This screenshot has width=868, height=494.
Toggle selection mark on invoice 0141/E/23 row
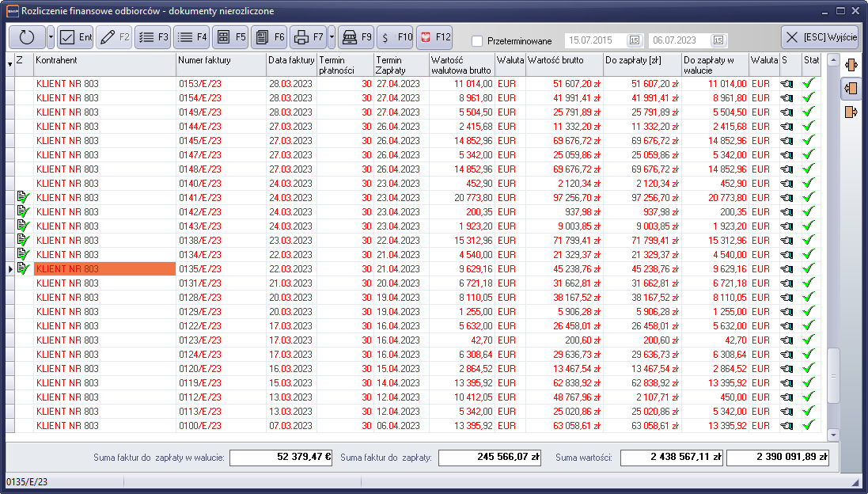23,197
